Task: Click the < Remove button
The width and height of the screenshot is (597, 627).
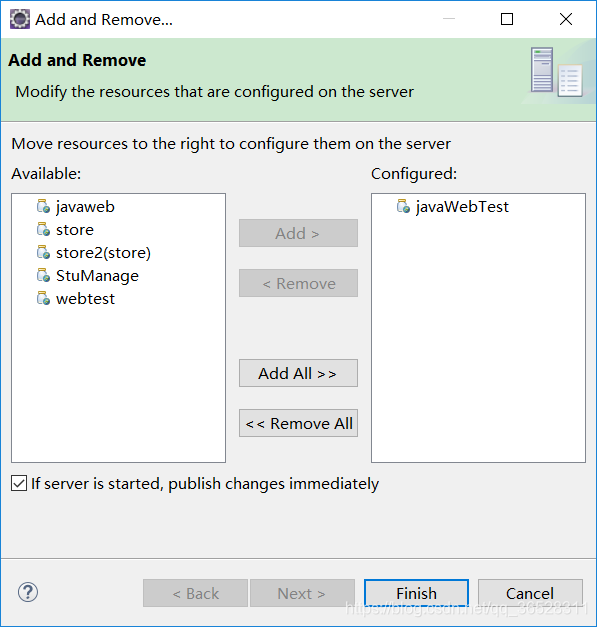Action: [298, 283]
